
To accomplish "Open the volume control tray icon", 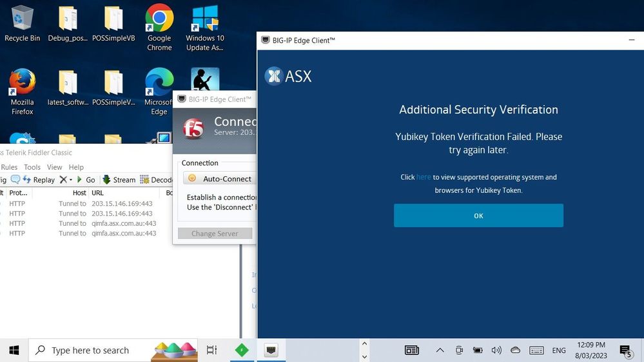I will pyautogui.click(x=496, y=350).
